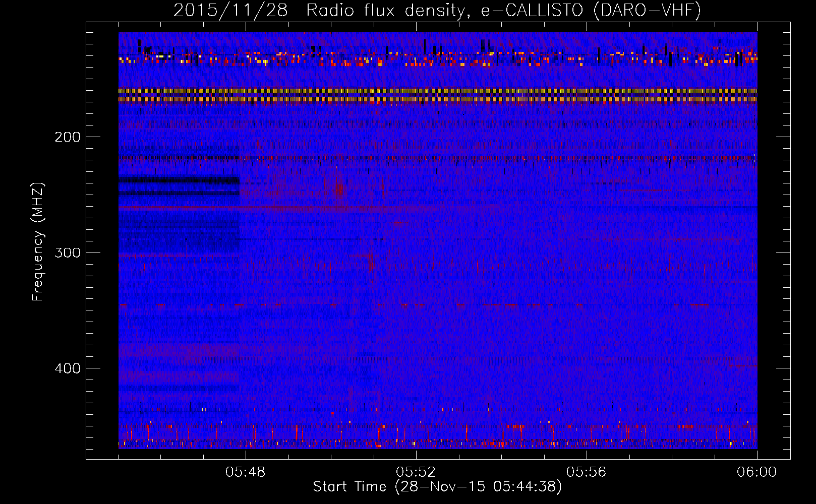
Task: Click the Frequency (MHZ) axis title
Action: tap(38, 242)
